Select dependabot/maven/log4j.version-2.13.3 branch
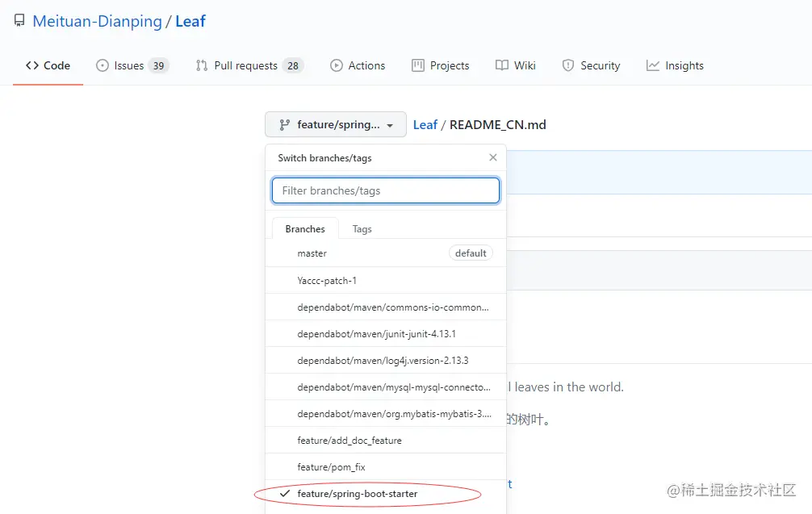Viewport: 812px width, 514px height. coord(386,360)
